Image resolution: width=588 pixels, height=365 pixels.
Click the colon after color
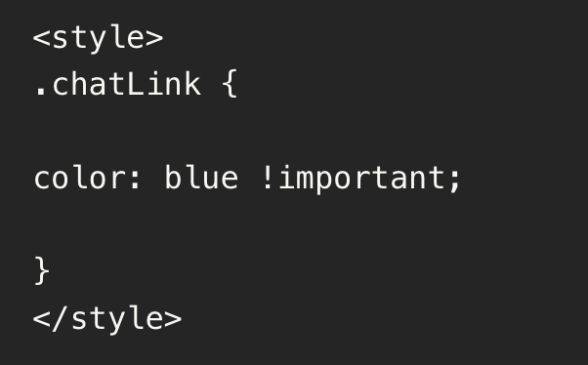(x=136, y=180)
